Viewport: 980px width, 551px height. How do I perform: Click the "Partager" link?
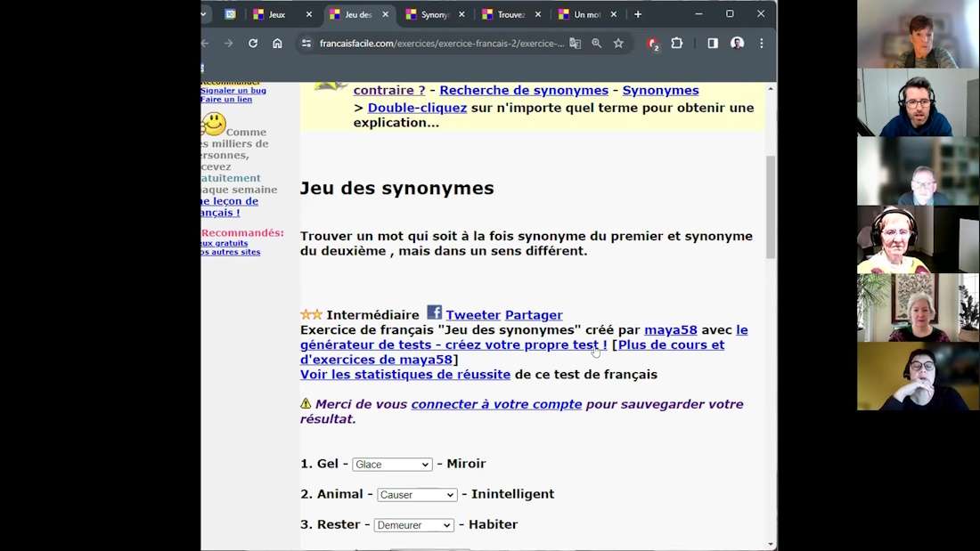tap(534, 315)
